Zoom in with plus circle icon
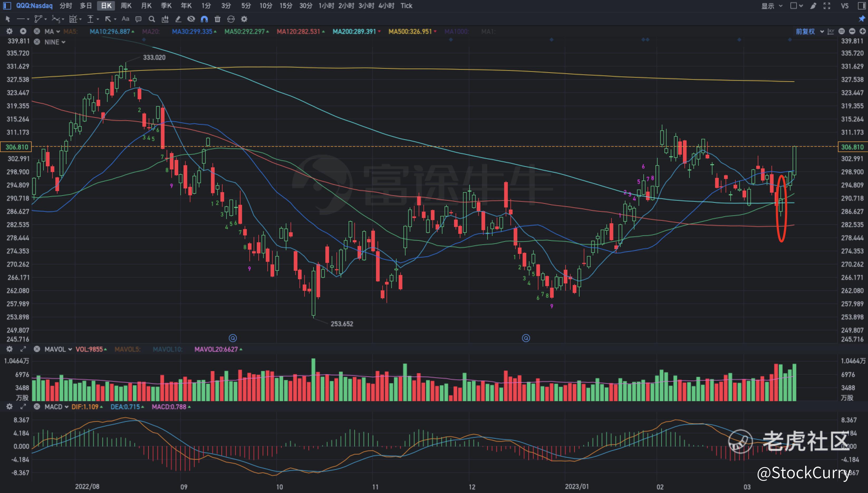Screen dimensions: 868x493 (x=862, y=31)
